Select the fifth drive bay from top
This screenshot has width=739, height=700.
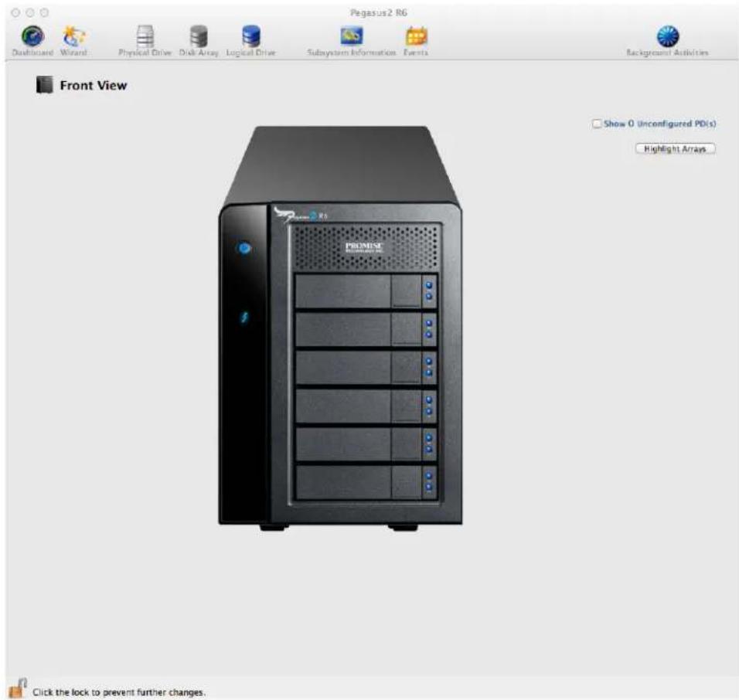click(x=366, y=443)
